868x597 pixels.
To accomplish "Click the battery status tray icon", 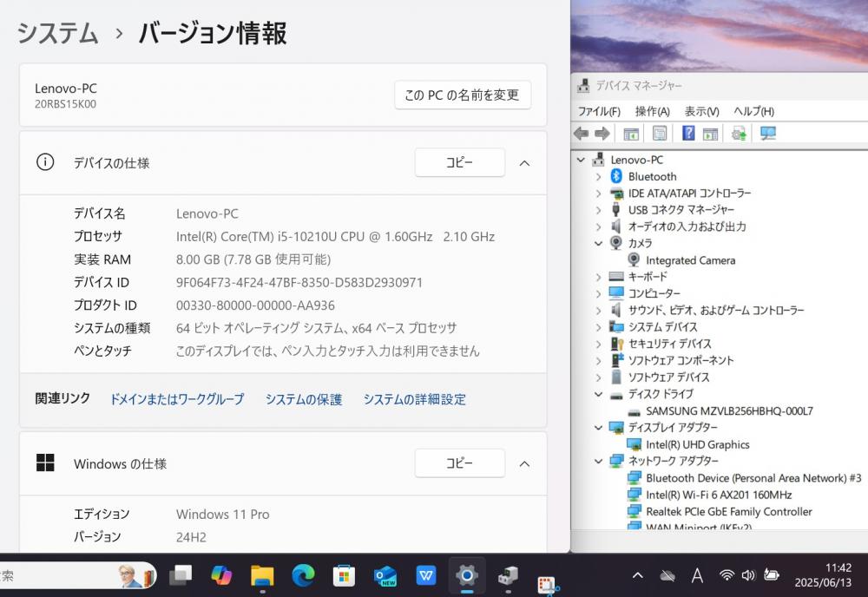I will (771, 575).
